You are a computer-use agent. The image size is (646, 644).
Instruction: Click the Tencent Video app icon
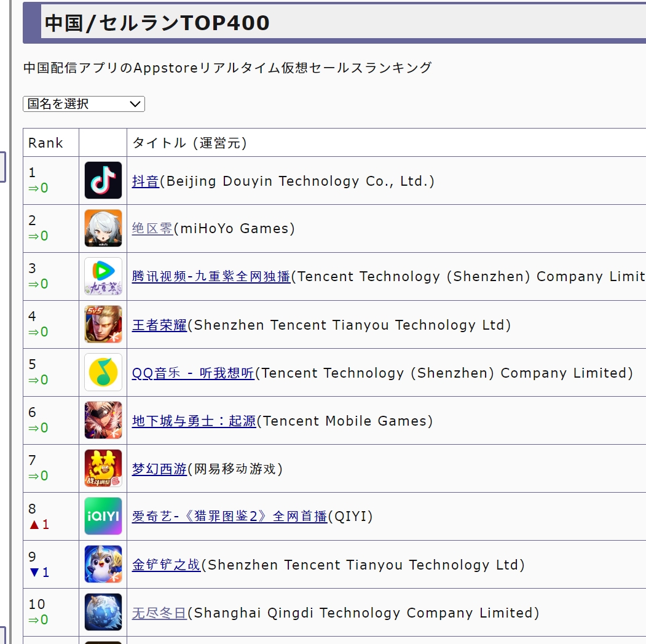click(103, 276)
